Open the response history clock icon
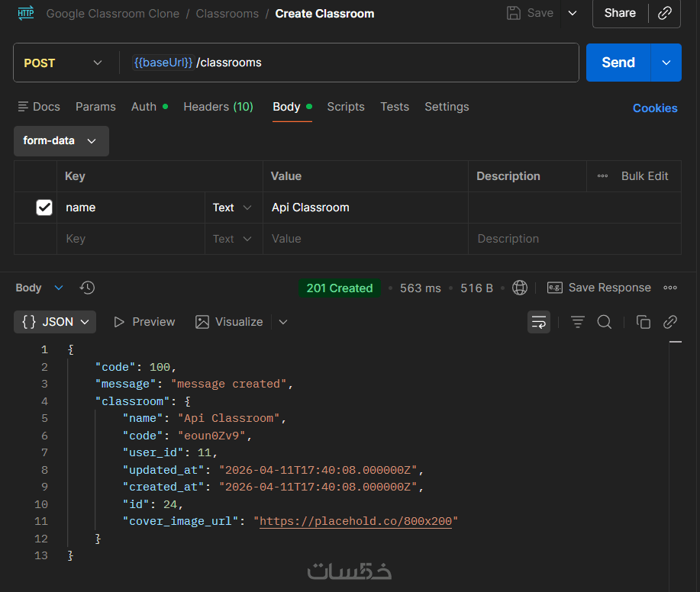Image resolution: width=700 pixels, height=592 pixels. (x=88, y=288)
